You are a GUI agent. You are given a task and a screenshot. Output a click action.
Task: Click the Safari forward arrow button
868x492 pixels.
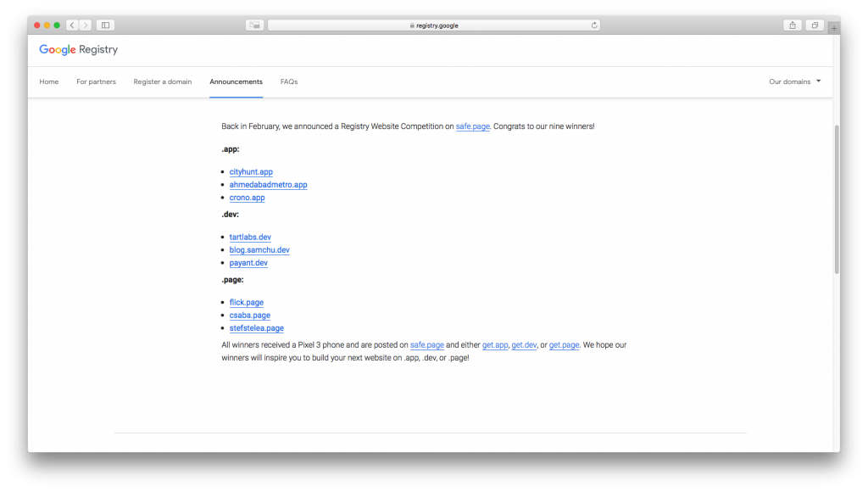(x=86, y=25)
